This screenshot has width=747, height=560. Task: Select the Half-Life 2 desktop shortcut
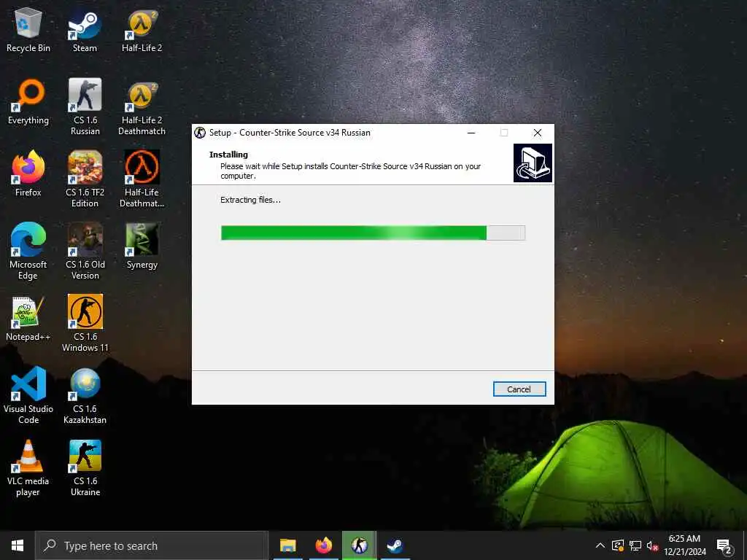142,29
